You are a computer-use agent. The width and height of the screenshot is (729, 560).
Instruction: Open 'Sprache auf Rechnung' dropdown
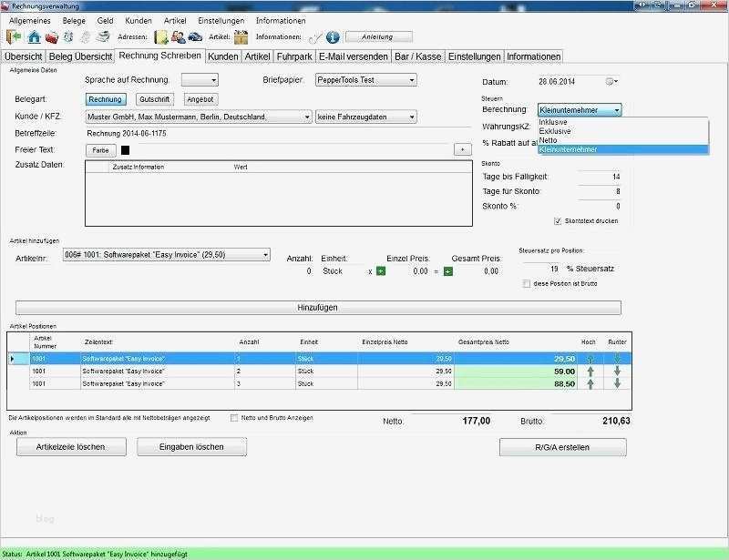click(200, 80)
